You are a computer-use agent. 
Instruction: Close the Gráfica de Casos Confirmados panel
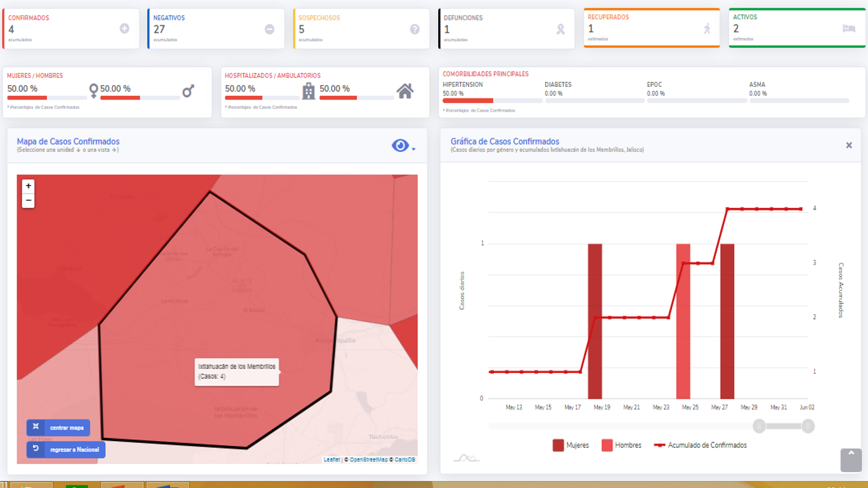pos(849,145)
